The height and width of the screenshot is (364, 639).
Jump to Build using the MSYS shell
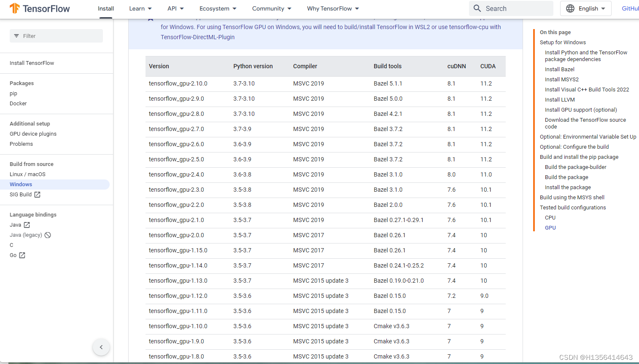572,198
